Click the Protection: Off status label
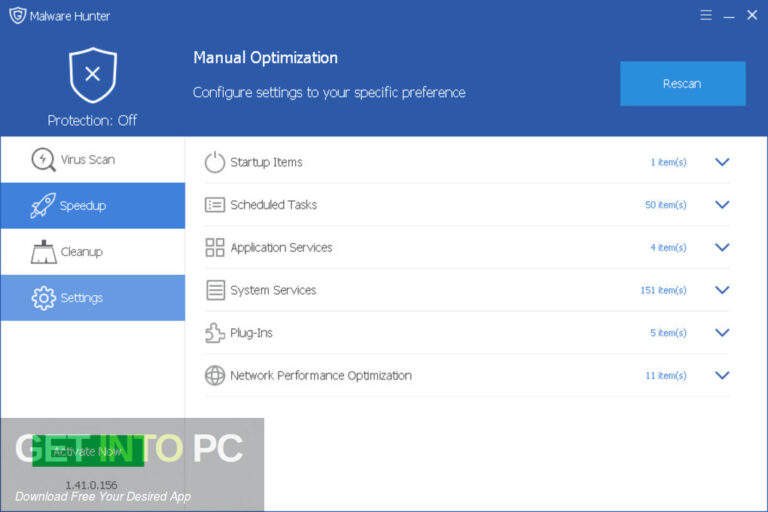768x512 pixels. [x=92, y=120]
